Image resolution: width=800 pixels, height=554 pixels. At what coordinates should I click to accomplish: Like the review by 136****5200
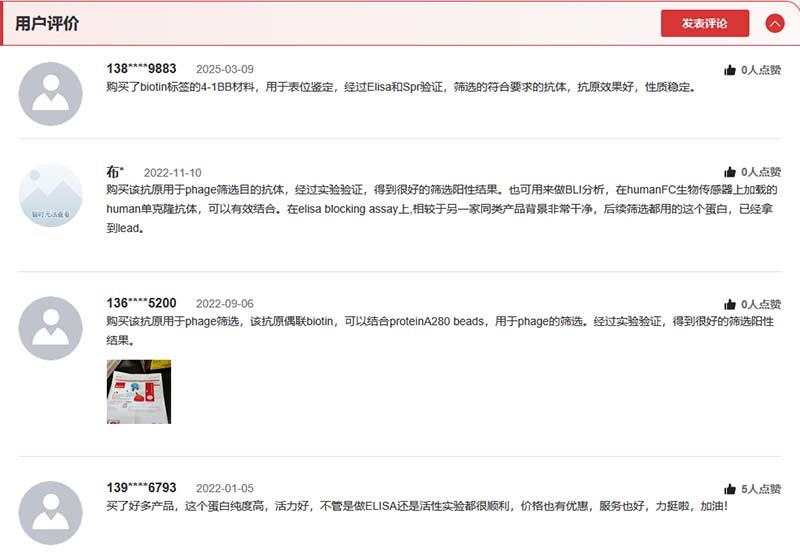point(730,304)
